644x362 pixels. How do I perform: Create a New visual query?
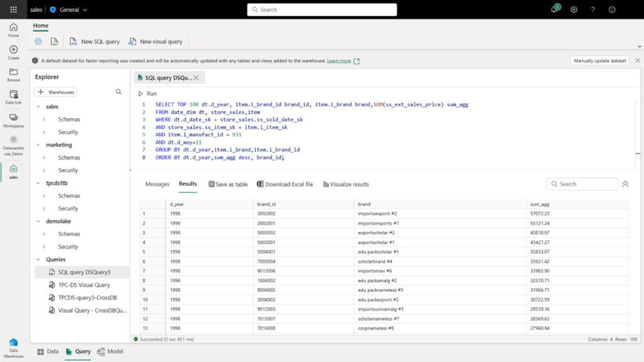[155, 41]
